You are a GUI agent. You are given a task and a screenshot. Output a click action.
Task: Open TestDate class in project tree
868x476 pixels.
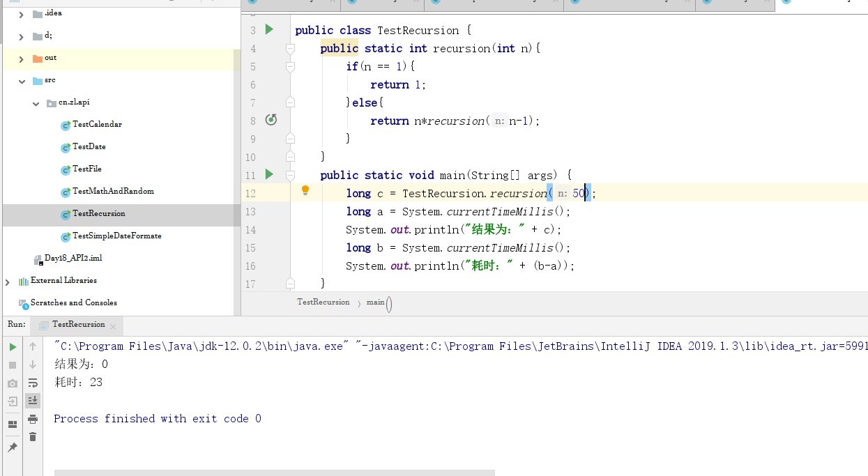point(89,146)
